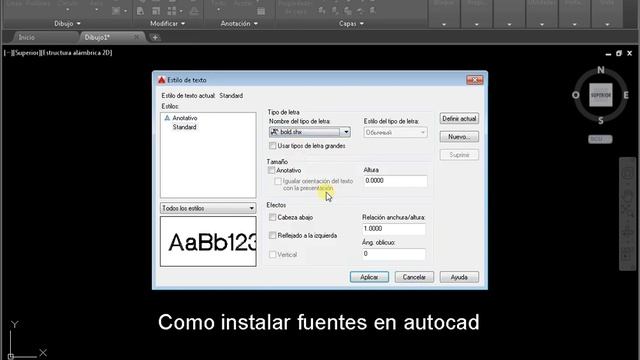The width and height of the screenshot is (640, 360).
Task: Click the Altura input field
Action: pos(395,181)
